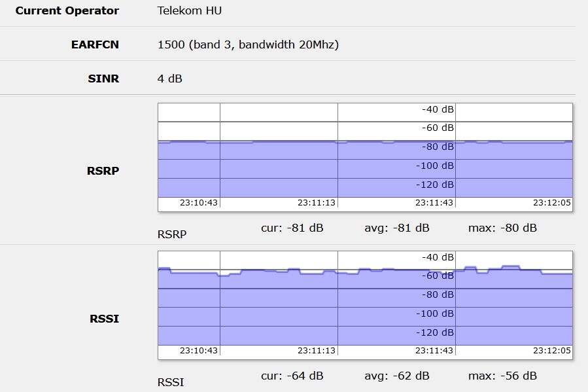Click the -80 dB axis label on RSRP graph
588x392 pixels.
[x=438, y=147]
